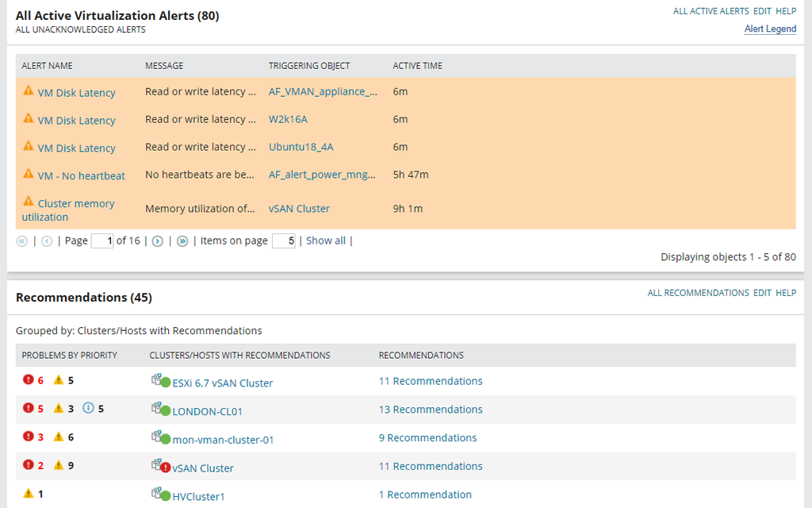Open Alert Legend
812x508 pixels.
coord(770,29)
